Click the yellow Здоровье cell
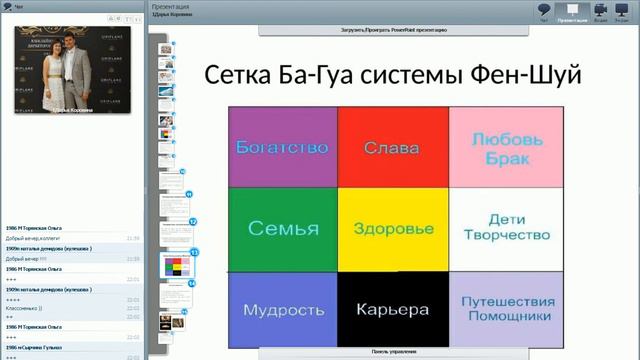The width and height of the screenshot is (640, 360). 393,230
